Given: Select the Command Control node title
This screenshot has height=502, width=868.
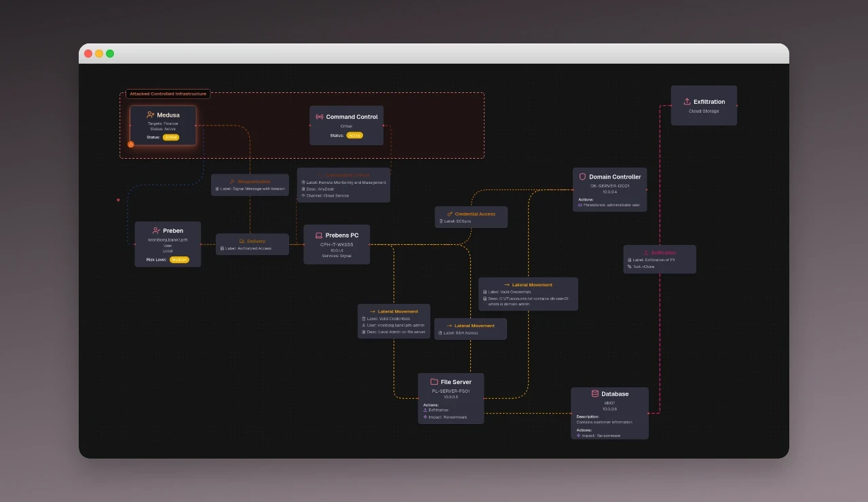Looking at the screenshot, I should (352, 117).
